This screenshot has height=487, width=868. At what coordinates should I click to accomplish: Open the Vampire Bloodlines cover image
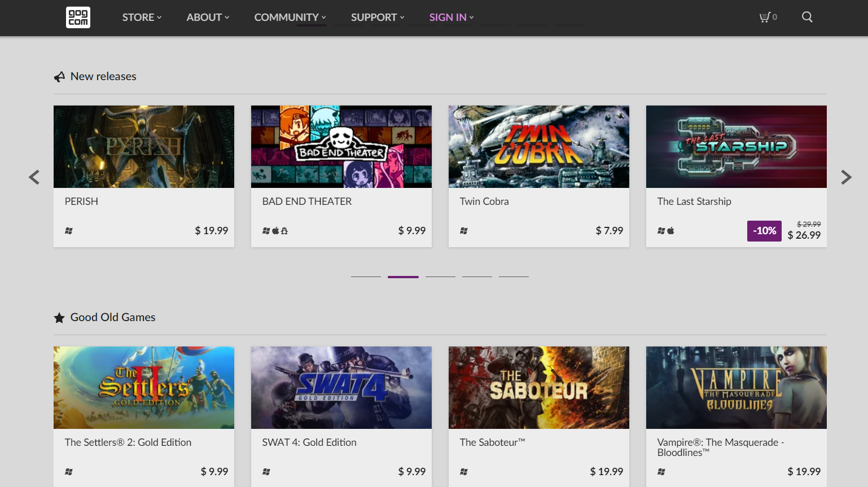(737, 388)
